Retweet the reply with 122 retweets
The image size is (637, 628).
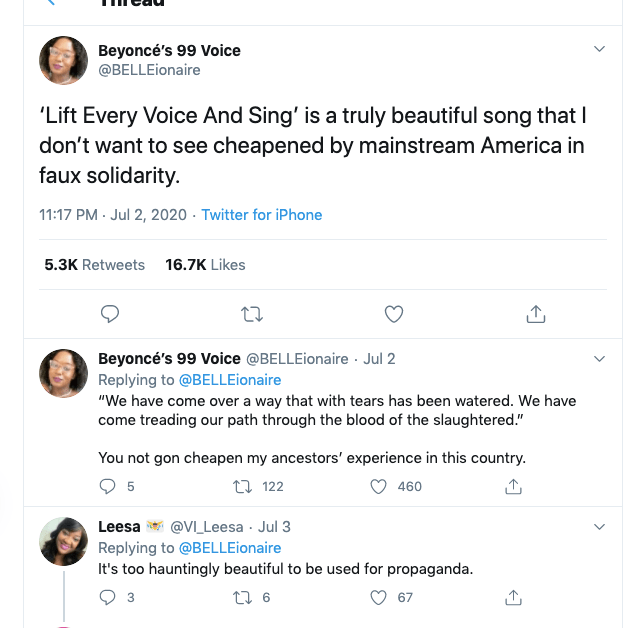click(241, 487)
